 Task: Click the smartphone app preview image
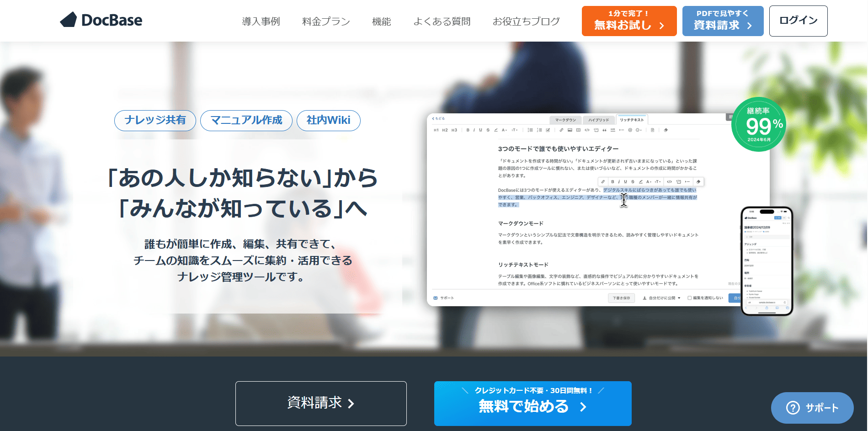[767, 261]
